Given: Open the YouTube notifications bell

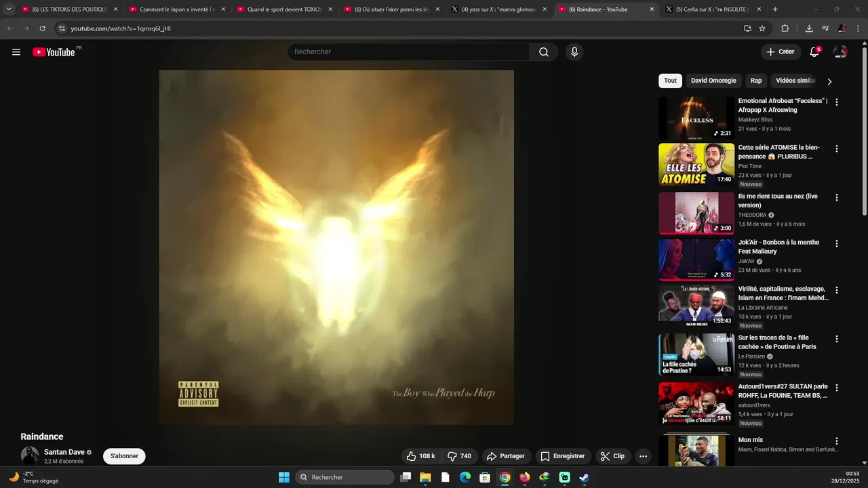Looking at the screenshot, I should (814, 52).
